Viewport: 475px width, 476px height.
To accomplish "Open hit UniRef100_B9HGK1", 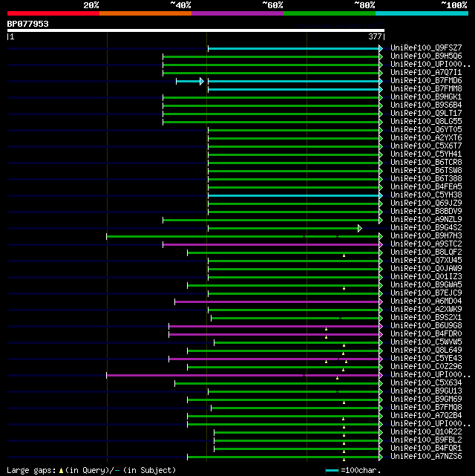I will point(426,97).
